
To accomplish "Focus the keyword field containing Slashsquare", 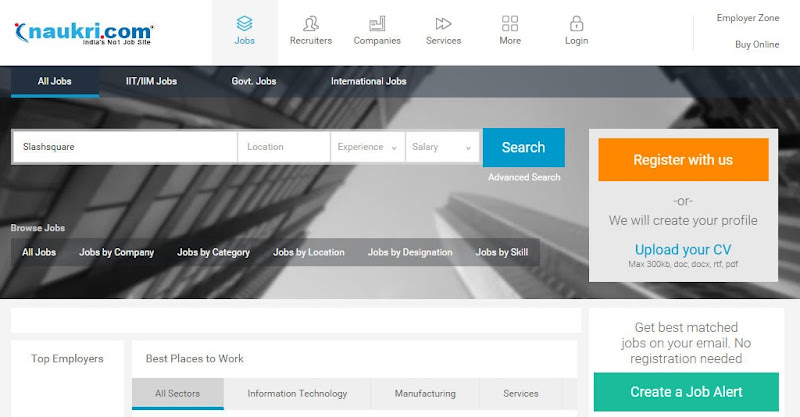I will (x=125, y=147).
